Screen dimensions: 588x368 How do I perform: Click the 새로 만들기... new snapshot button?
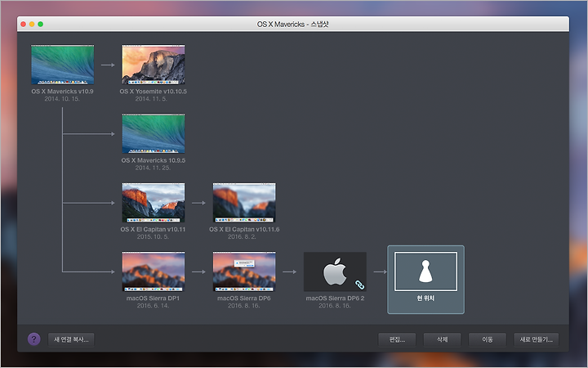537,339
